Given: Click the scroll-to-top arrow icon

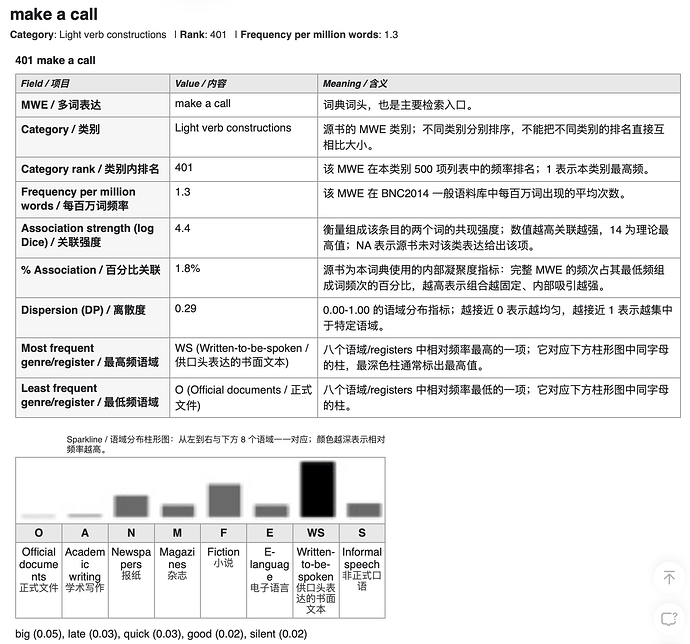Looking at the screenshot, I should click(669, 577).
